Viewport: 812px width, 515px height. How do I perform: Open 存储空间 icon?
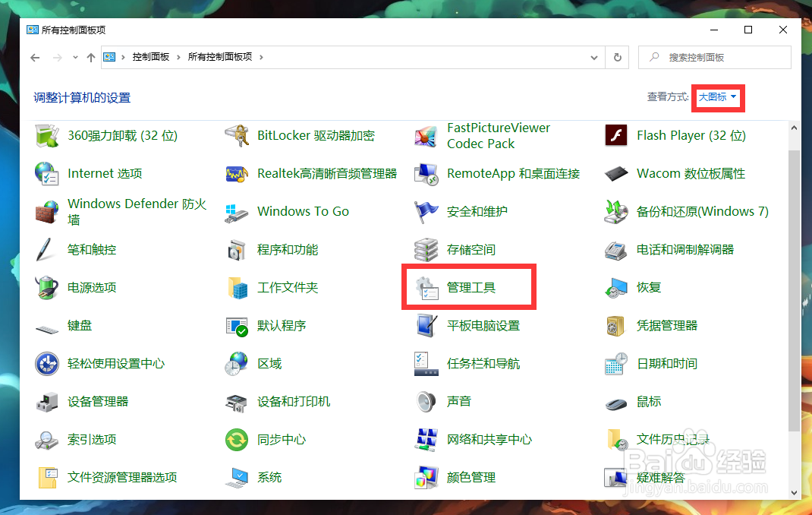(426, 250)
